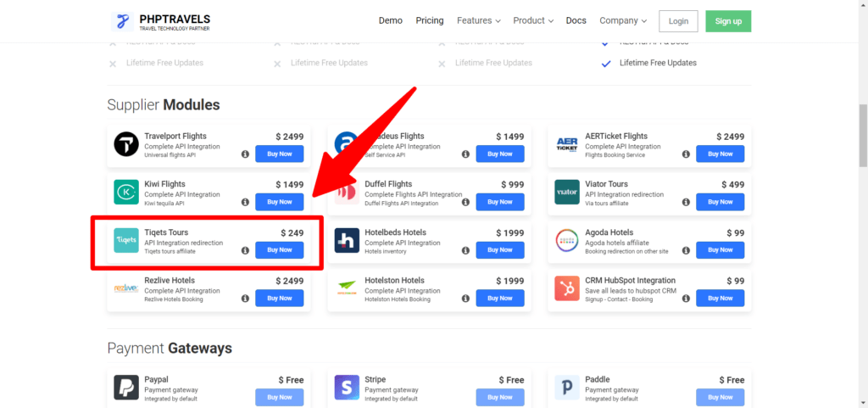Viewport: 868px width, 408px height.
Task: Click the Stripe logo icon
Action: click(x=347, y=388)
